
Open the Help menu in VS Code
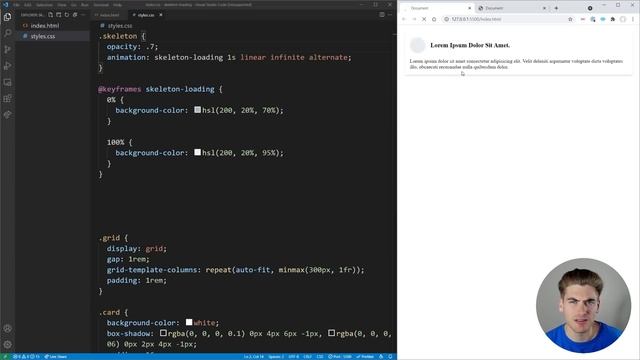[x=118, y=5]
